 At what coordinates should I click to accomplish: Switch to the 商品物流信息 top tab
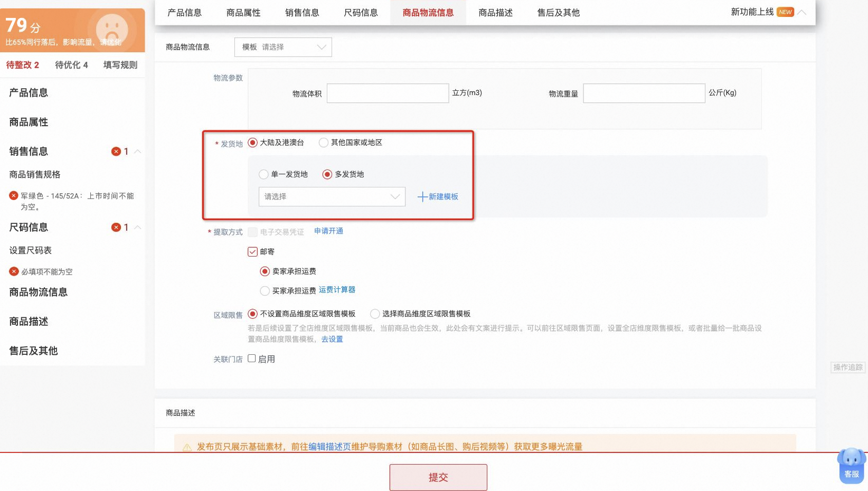(x=428, y=13)
